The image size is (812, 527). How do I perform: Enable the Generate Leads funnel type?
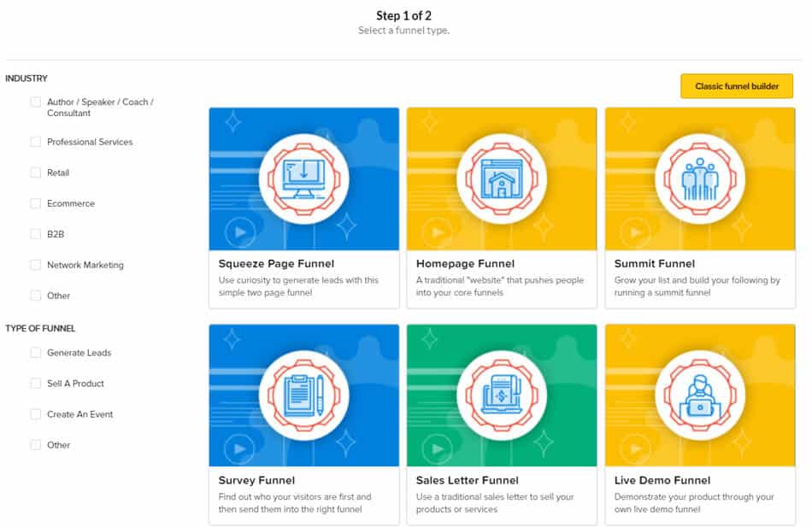[35, 352]
